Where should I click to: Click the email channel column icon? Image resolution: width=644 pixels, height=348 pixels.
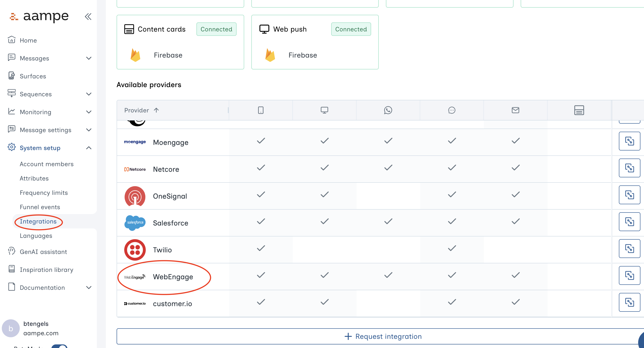pos(515,110)
